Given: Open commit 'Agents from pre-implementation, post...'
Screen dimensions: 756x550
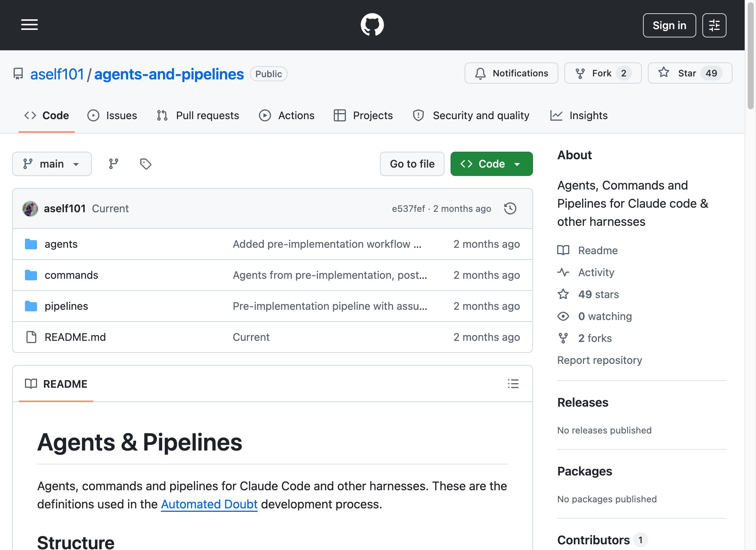Looking at the screenshot, I should pyautogui.click(x=330, y=275).
